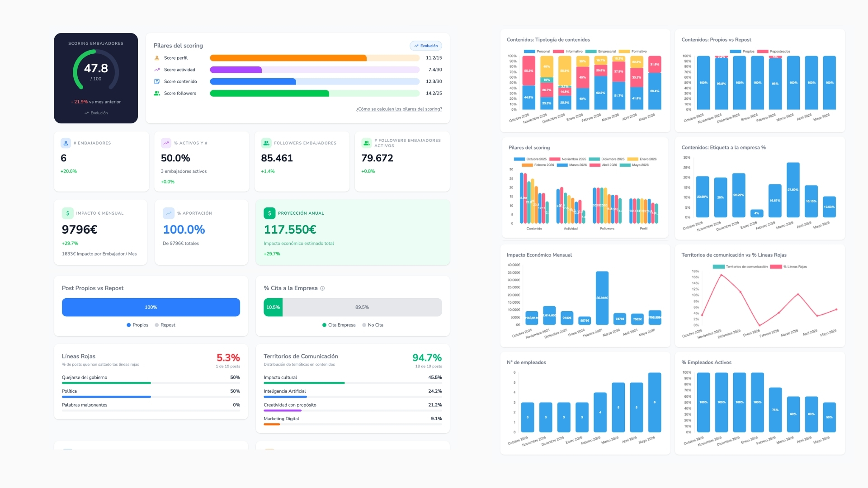Open '¿Cómo se calculan los pilares del scoring?' link

point(399,109)
